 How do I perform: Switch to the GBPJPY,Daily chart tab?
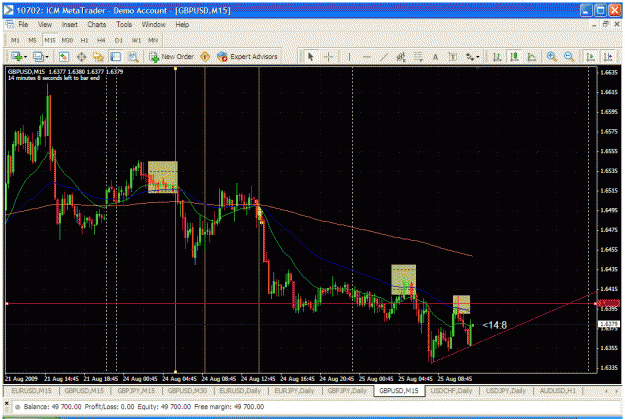[x=347, y=391]
